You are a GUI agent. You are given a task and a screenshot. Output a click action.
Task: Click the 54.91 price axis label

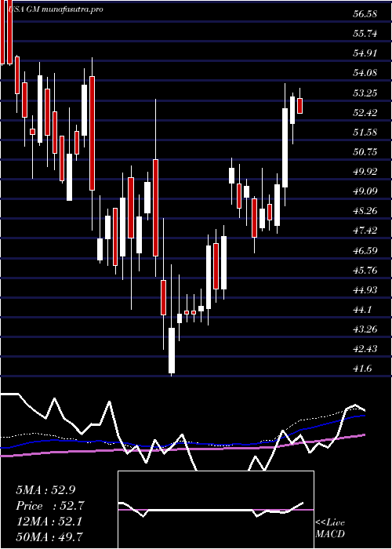[x=365, y=53]
